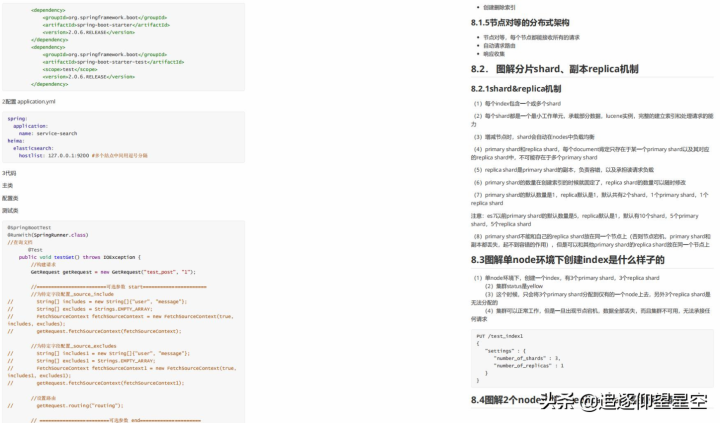Click item (5) about replica shard being a copy
This screenshot has height=423, width=720.
563,169
